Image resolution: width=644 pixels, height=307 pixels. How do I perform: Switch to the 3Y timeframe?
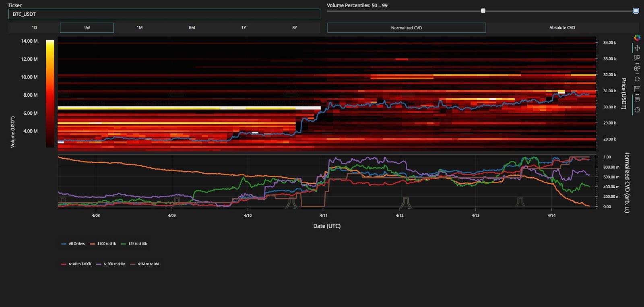point(295,27)
